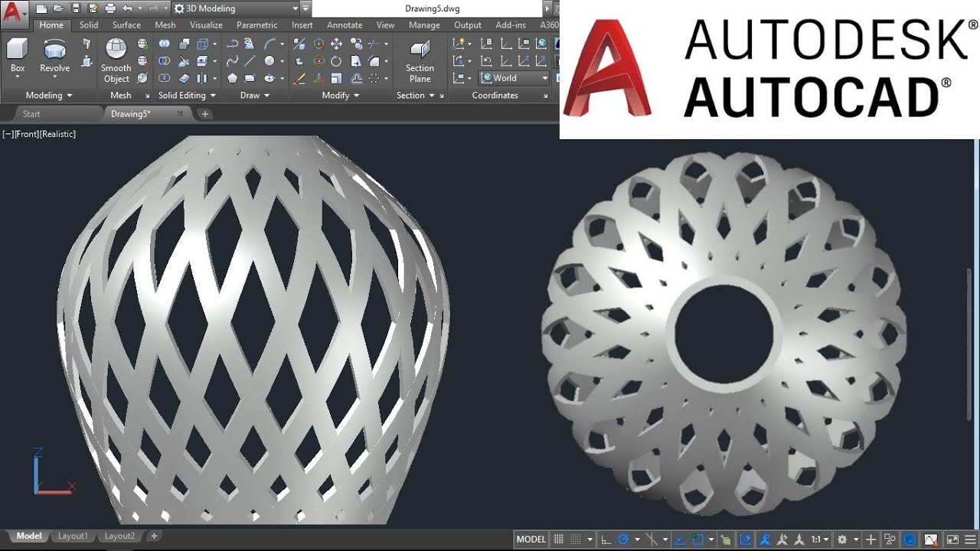Click the Solid Union icon in Solid Editing

(x=165, y=44)
